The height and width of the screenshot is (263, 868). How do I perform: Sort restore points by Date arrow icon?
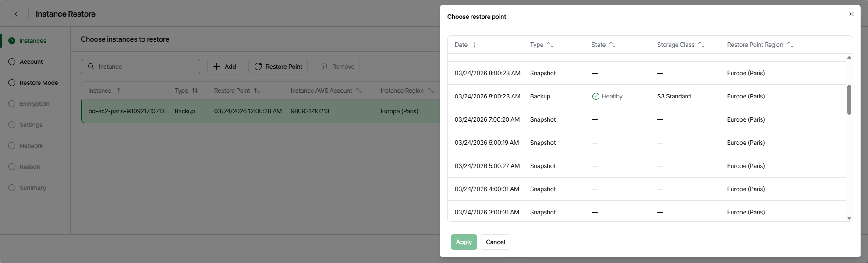(x=475, y=45)
